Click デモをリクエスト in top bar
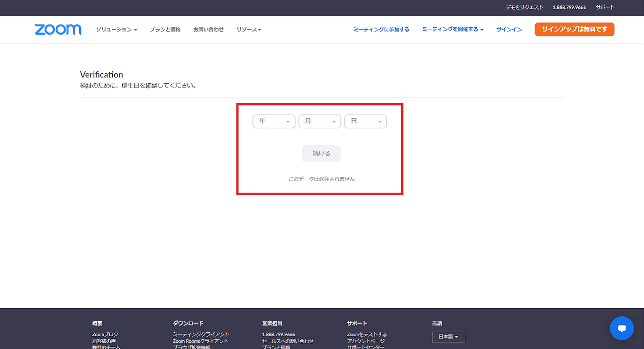Viewport: 644px width, 349px height. click(524, 7)
